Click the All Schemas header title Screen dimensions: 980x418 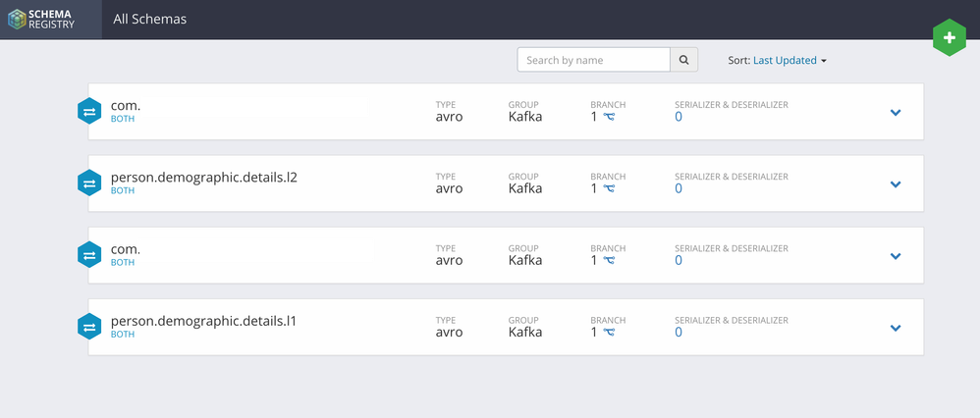click(x=150, y=19)
